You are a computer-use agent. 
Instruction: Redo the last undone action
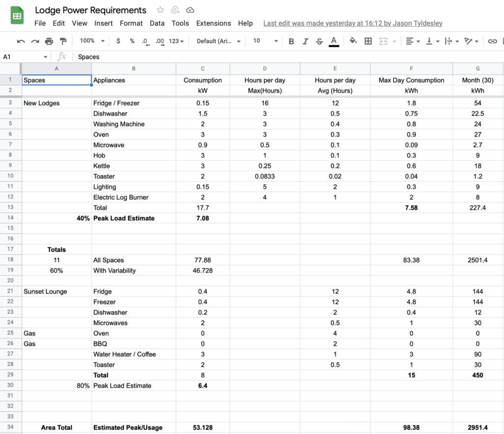pos(35,41)
